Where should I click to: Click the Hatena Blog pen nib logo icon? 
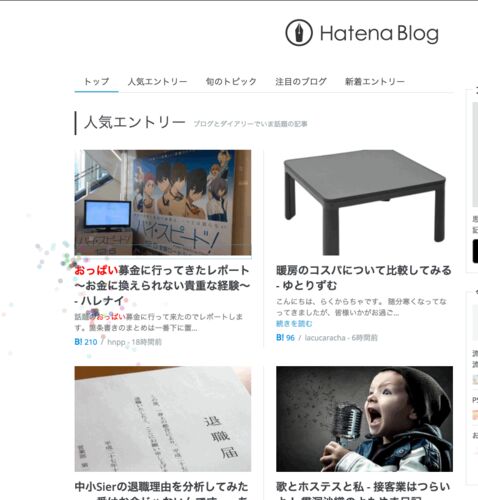[x=299, y=33]
